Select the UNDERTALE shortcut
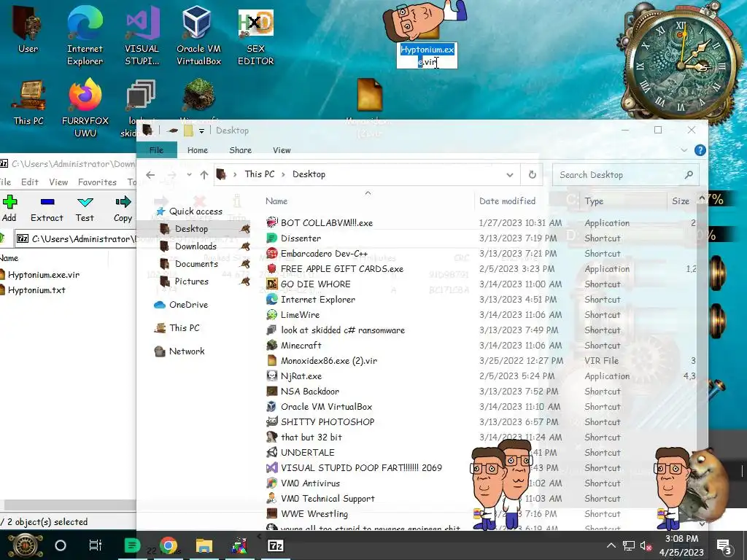747x560 pixels. click(307, 452)
